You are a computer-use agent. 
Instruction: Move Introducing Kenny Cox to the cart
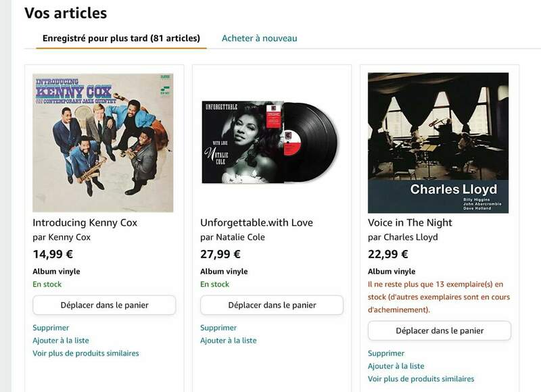pyautogui.click(x=104, y=305)
